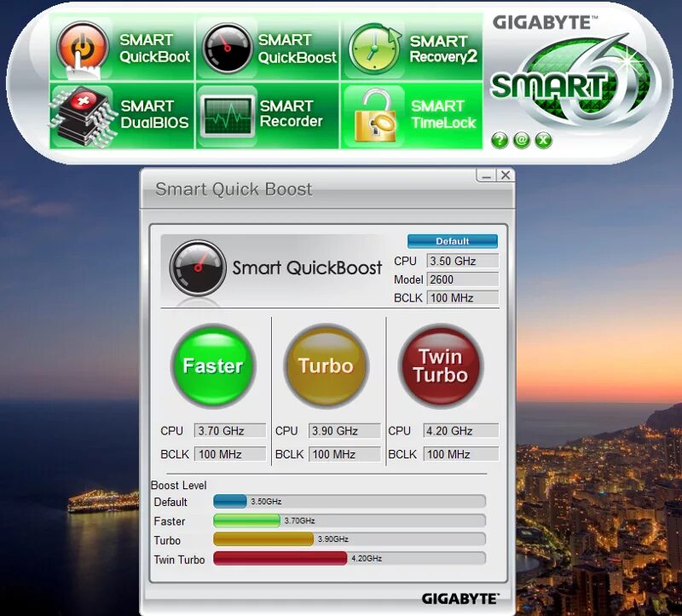Click the Model 2600 field
Image resolution: width=682 pixels, height=616 pixels.
click(462, 279)
